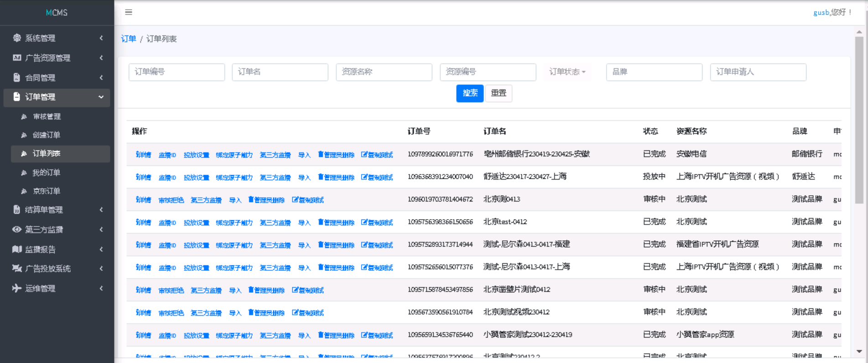The width and height of the screenshot is (868, 363).
Task: Click the icon beside 京东订单
Action: [x=24, y=191]
